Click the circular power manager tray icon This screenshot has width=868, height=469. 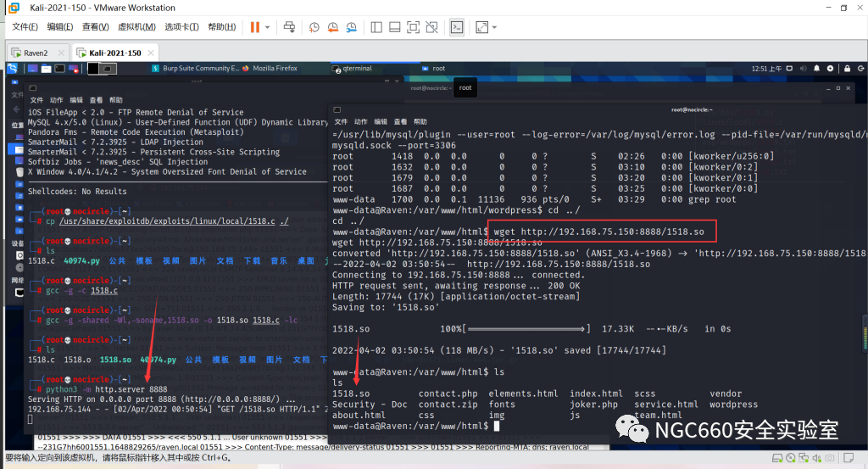[x=830, y=69]
